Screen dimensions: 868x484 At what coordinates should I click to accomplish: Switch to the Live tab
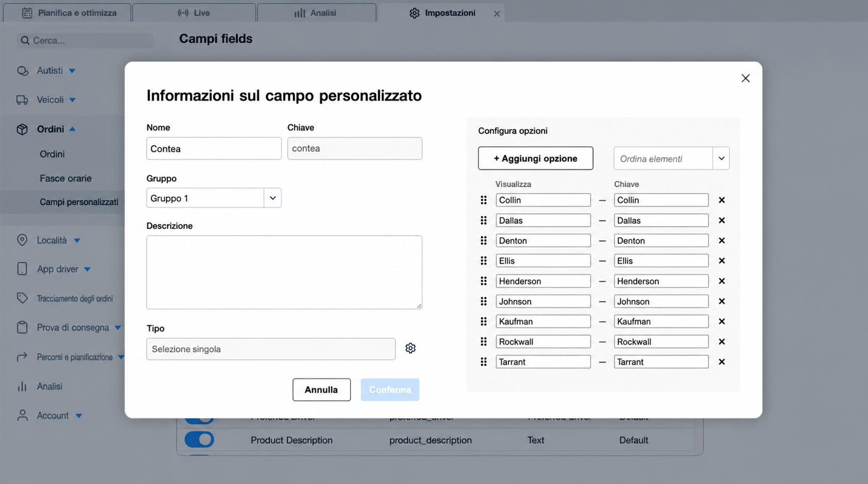(x=194, y=13)
